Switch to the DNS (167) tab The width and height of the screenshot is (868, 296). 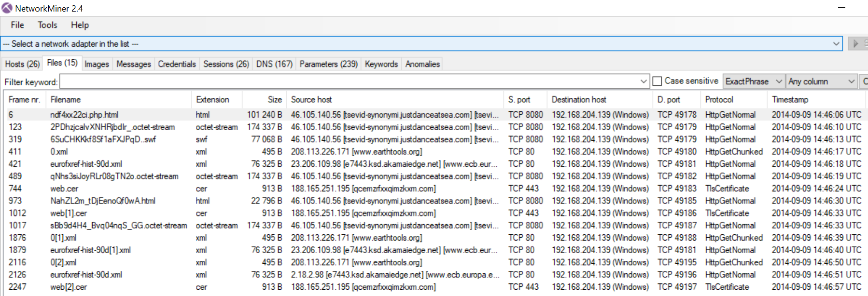[x=274, y=64]
